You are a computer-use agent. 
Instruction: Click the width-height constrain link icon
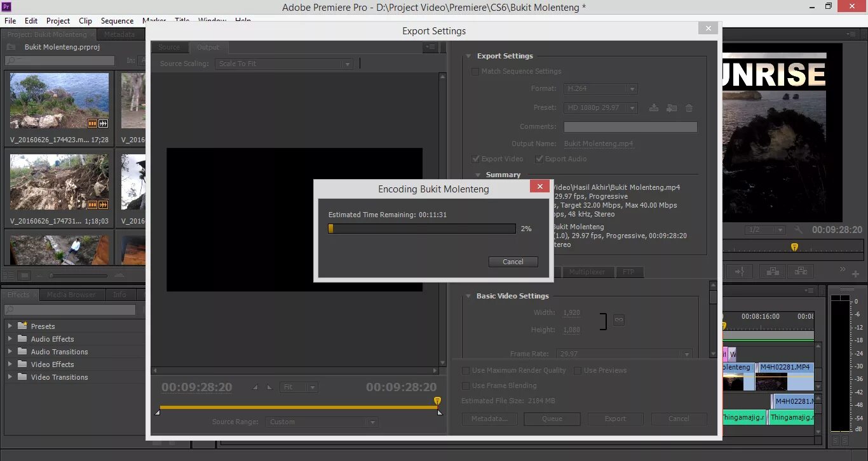click(x=618, y=321)
